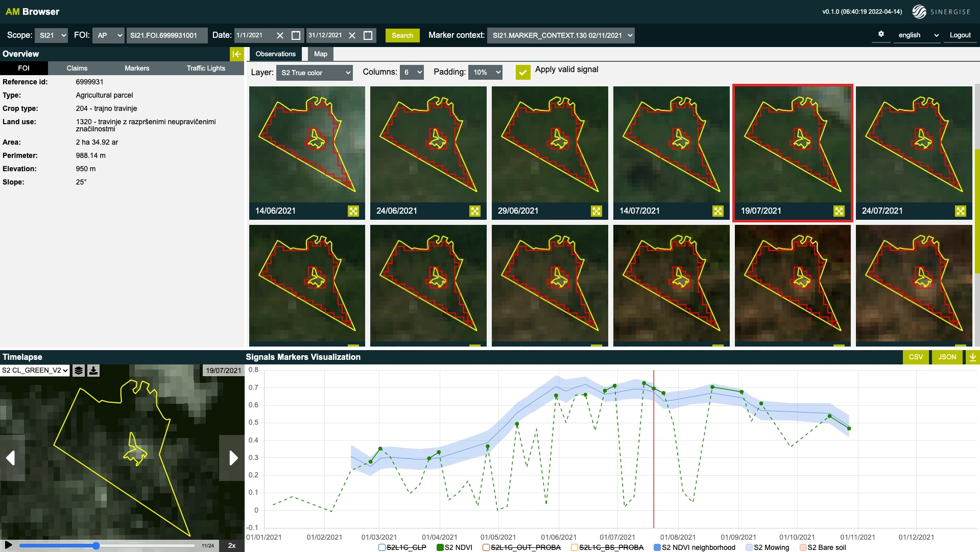
Task: Download the timelapse image
Action: 93,371
